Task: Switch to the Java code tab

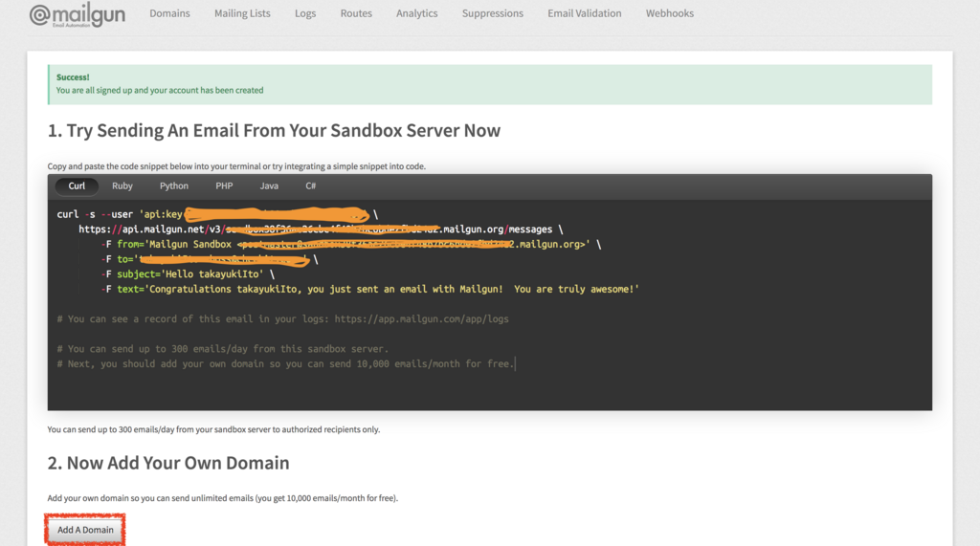Action: click(x=269, y=186)
